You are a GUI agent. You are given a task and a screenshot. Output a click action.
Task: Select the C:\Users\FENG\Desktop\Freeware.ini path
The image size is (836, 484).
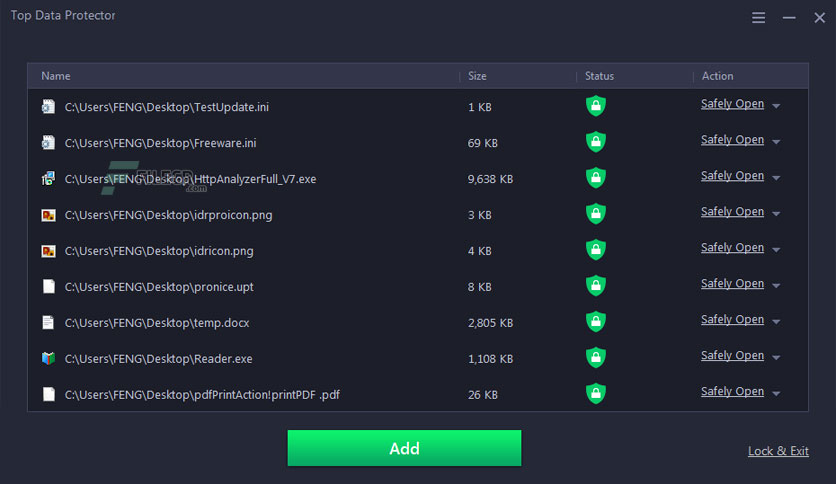pos(160,143)
